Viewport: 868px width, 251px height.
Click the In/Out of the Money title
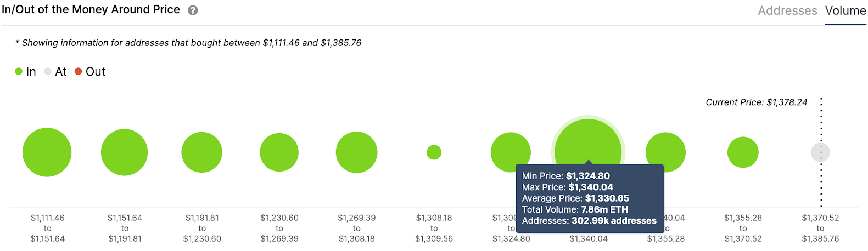point(91,10)
